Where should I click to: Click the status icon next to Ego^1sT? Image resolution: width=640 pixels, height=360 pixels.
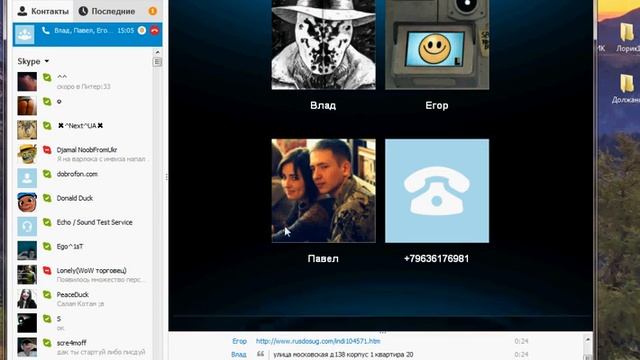point(47,246)
